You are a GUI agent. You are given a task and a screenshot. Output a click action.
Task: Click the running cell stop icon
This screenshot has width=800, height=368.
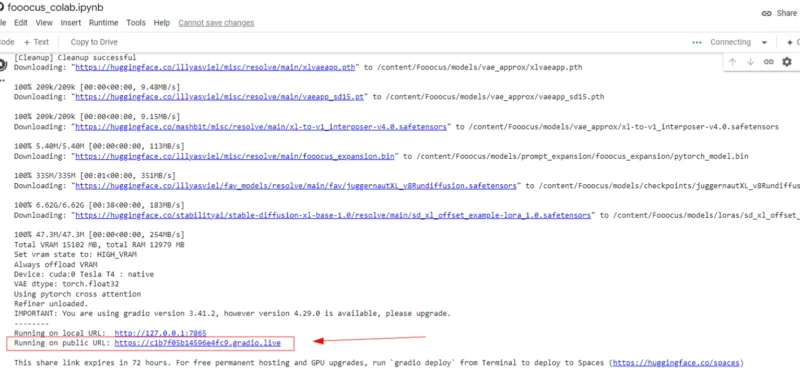3,65
